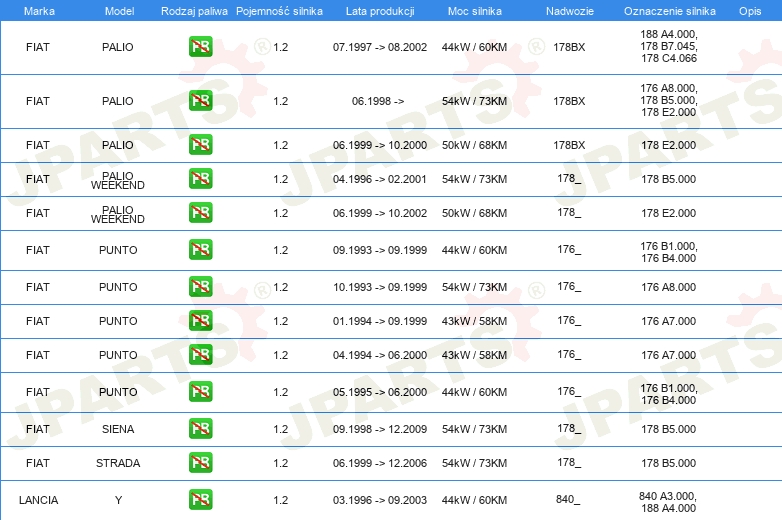Select fuel icon in Palio Weekend 04.1996 row
The height and width of the screenshot is (520, 782).
pos(200,178)
